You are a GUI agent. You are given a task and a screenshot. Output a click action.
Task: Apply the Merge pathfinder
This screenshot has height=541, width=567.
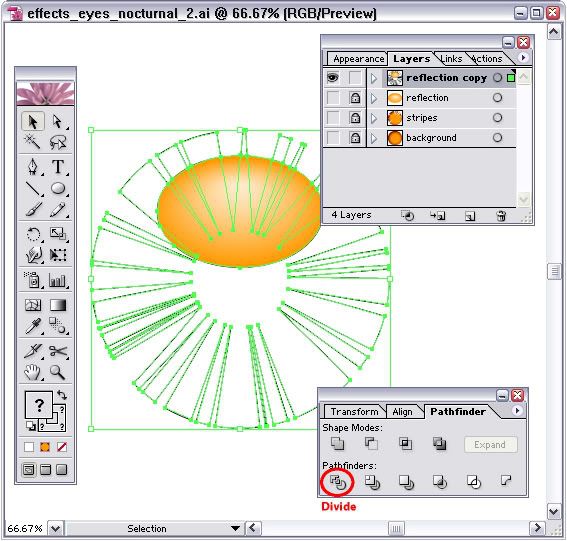(x=406, y=482)
